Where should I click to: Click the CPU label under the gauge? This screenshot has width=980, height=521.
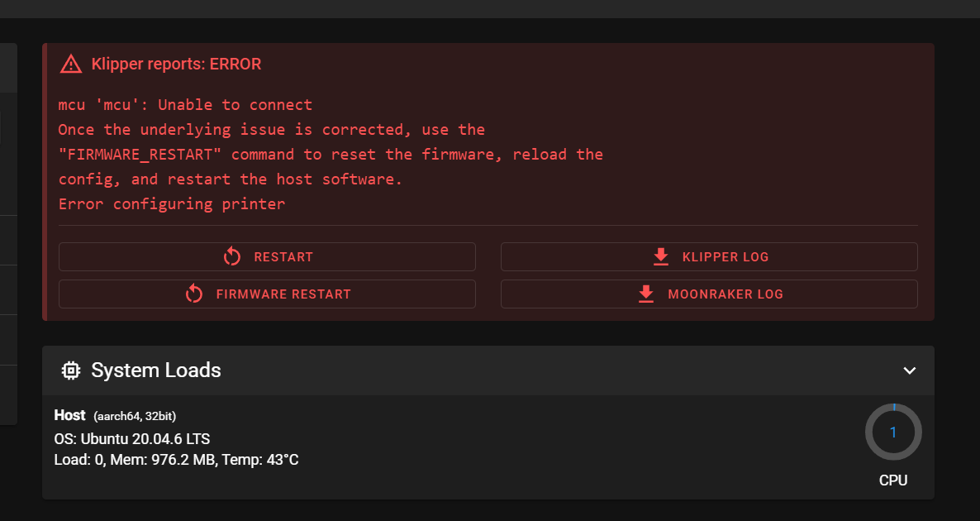(893, 480)
